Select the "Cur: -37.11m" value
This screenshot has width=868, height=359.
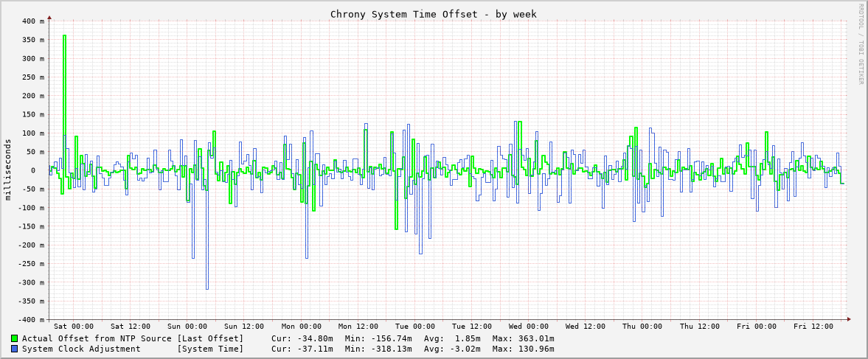pos(302,349)
